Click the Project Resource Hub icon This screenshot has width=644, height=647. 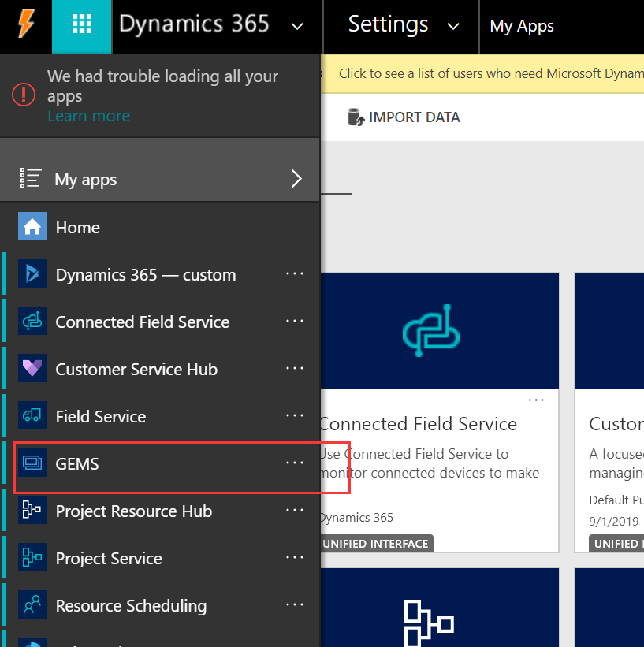[x=32, y=511]
